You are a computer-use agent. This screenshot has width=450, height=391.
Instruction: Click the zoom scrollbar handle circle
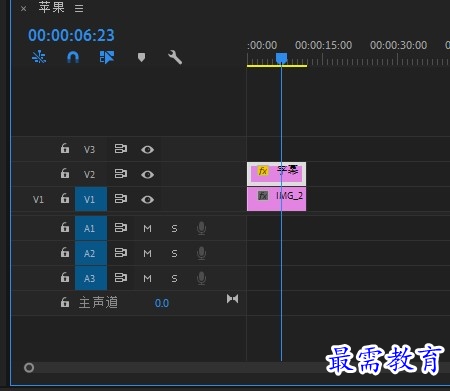click(x=29, y=368)
